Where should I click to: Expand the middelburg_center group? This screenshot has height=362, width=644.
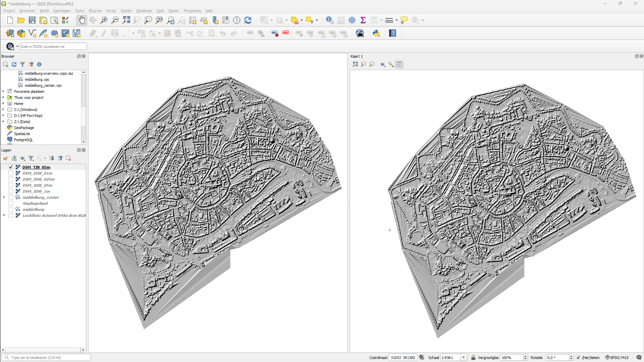click(3, 197)
